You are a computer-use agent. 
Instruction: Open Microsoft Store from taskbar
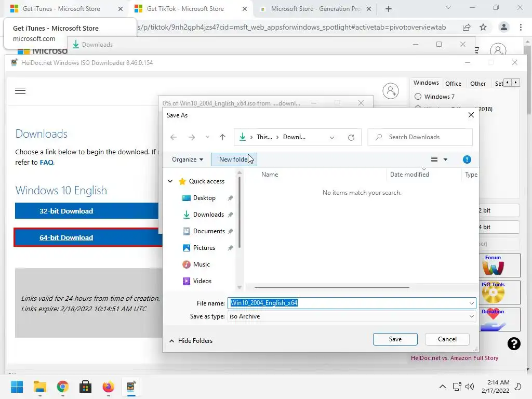coord(86,387)
